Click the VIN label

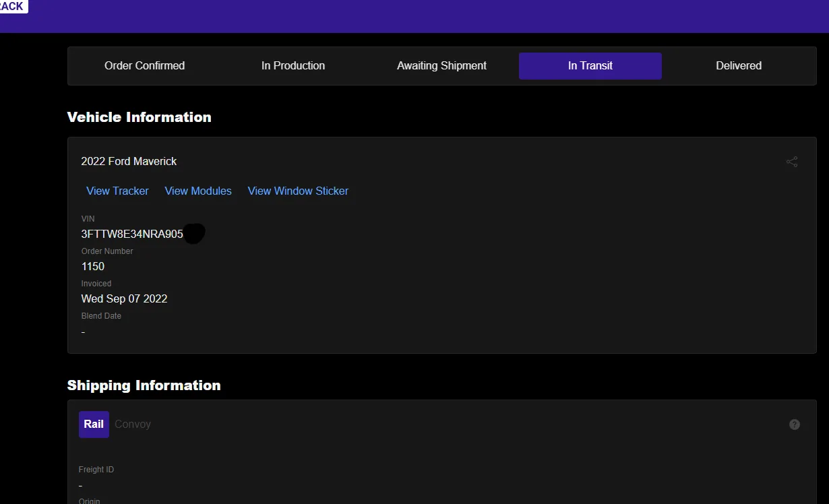pyautogui.click(x=88, y=219)
